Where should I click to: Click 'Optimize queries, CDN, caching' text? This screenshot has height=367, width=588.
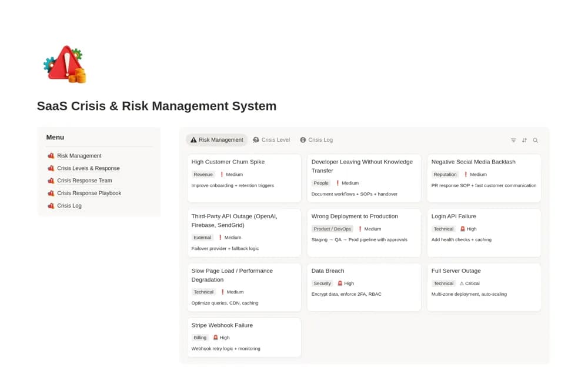(x=225, y=303)
